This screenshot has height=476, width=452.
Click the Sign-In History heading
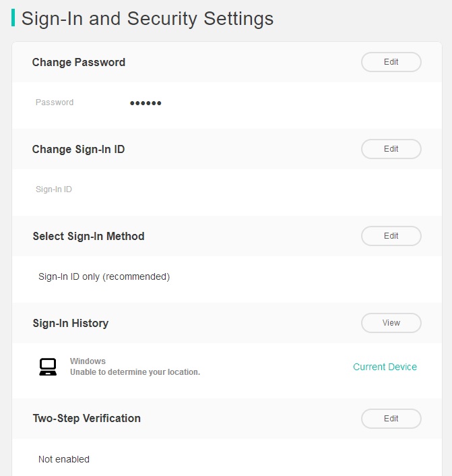[70, 323]
